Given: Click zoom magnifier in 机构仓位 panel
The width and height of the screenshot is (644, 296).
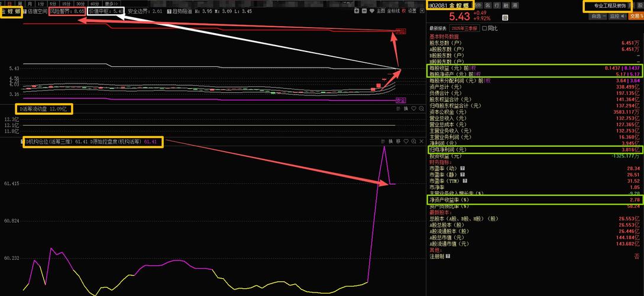Looking at the screenshot, I should (413, 141).
